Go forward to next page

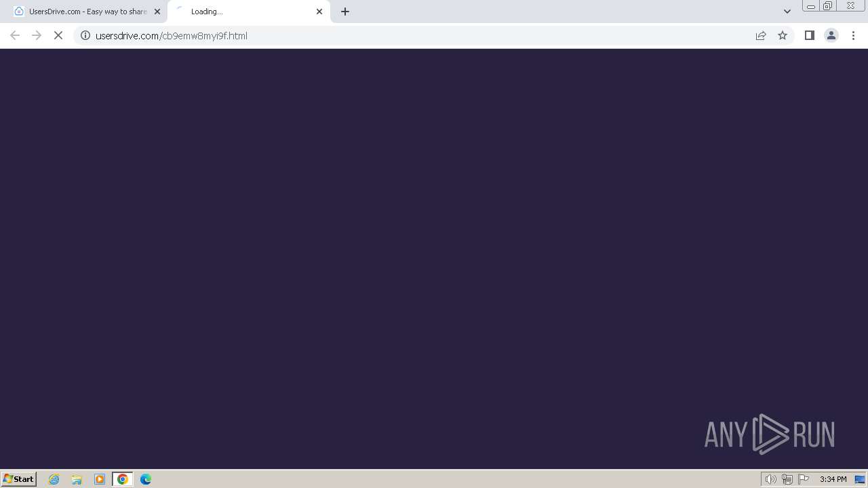(x=37, y=35)
